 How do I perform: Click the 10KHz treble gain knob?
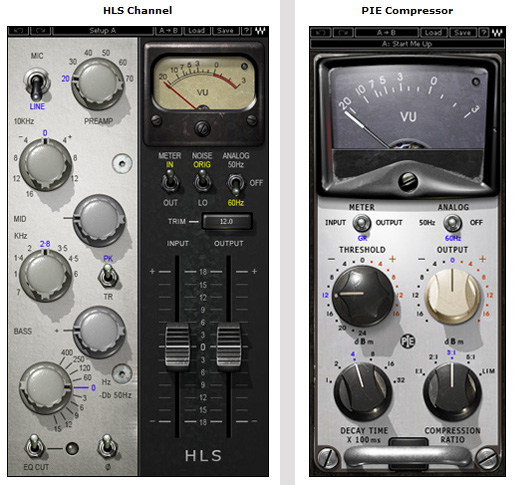[x=45, y=164]
